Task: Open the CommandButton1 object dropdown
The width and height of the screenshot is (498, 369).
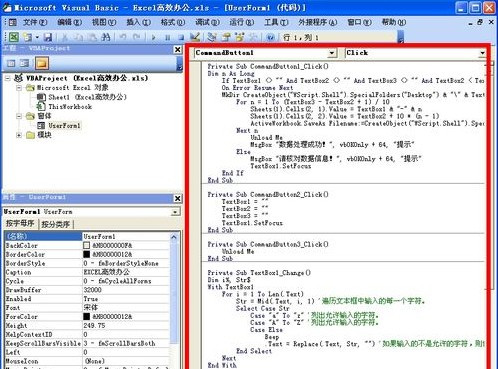Action: coord(331,53)
